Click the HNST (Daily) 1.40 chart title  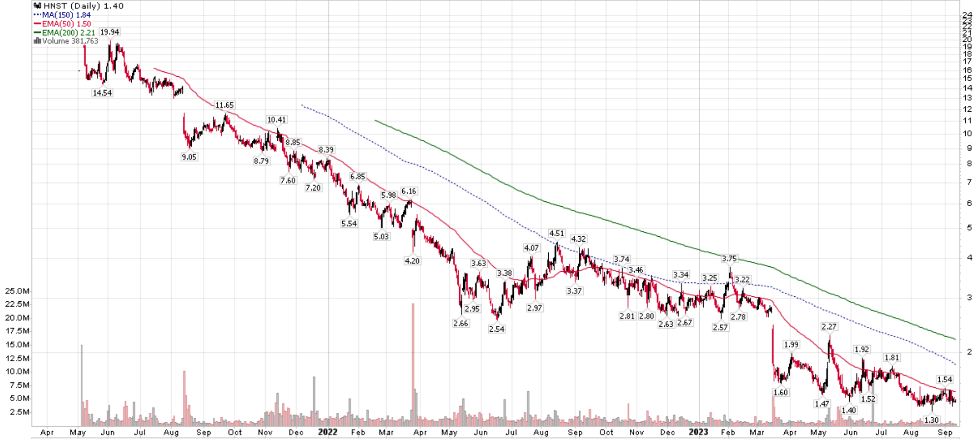(x=84, y=6)
